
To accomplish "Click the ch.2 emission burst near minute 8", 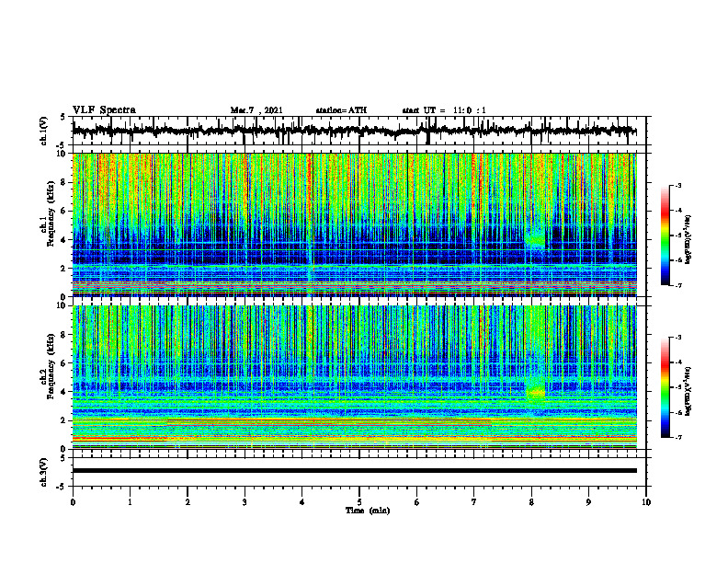I will pyautogui.click(x=535, y=393).
